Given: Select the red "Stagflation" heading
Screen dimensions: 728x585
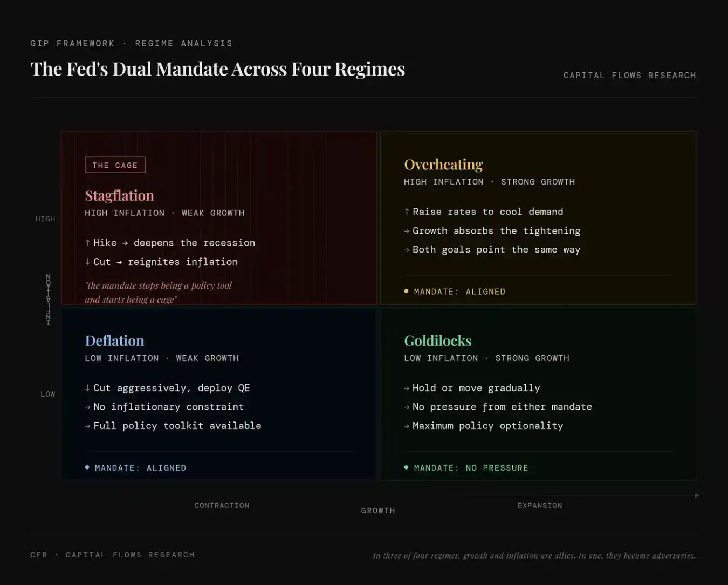Looking at the screenshot, I should [119, 195].
